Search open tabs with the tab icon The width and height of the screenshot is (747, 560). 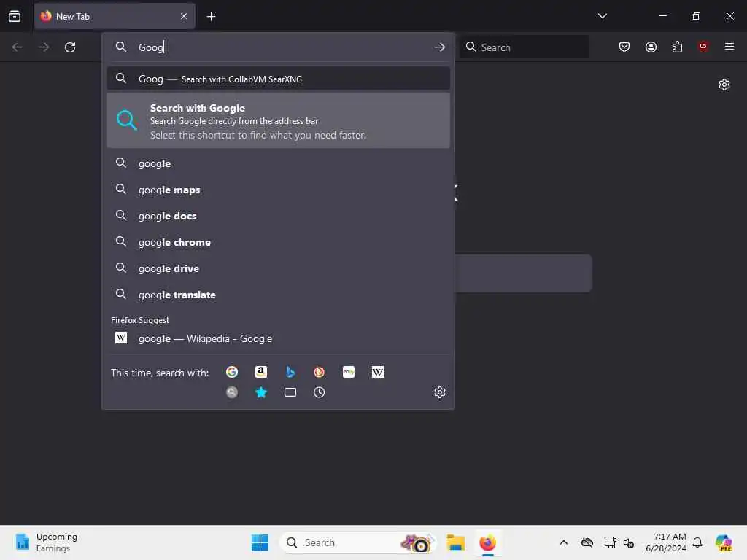pyautogui.click(x=290, y=392)
